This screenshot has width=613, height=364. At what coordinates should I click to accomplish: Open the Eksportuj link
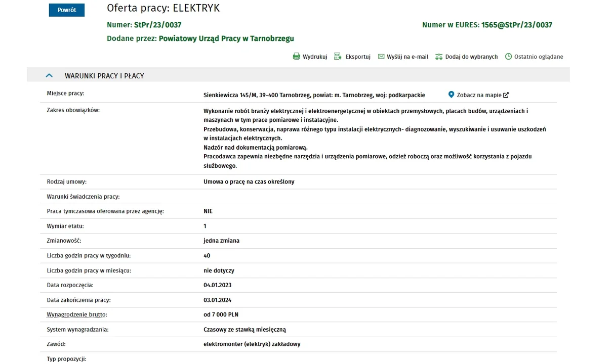coord(358,57)
